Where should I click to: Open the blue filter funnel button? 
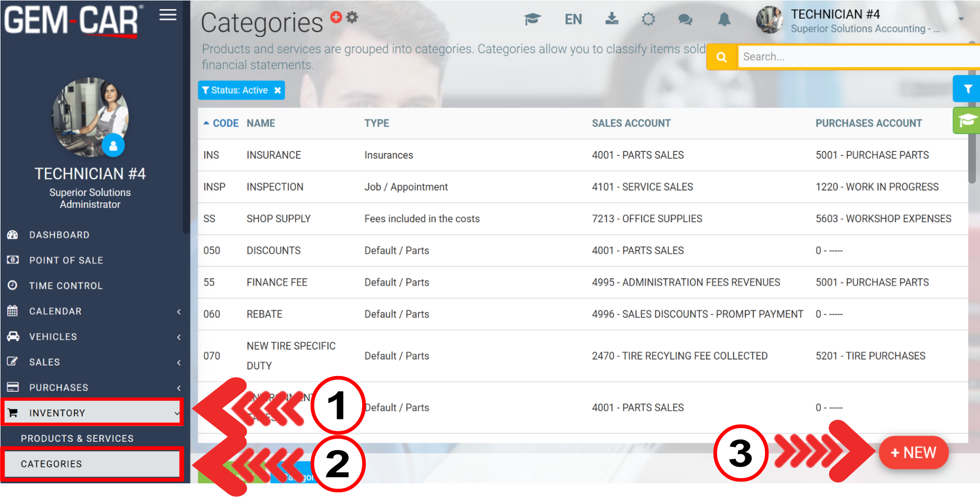point(967,89)
